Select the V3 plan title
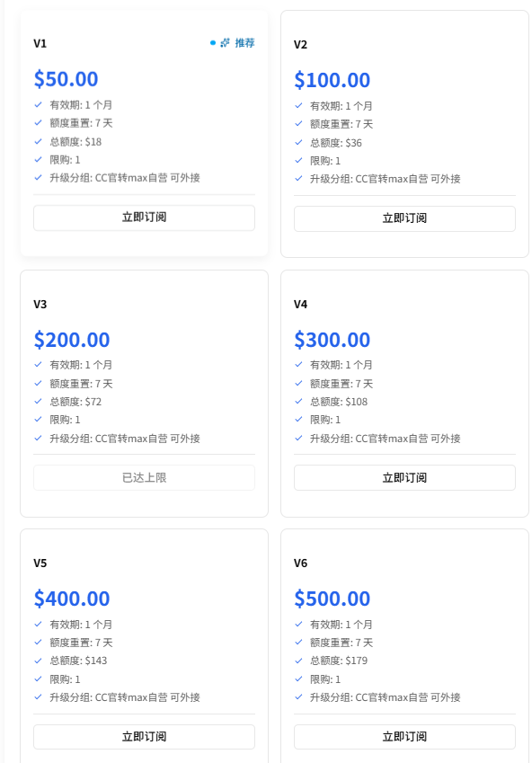This screenshot has height=763, width=532. (40, 304)
